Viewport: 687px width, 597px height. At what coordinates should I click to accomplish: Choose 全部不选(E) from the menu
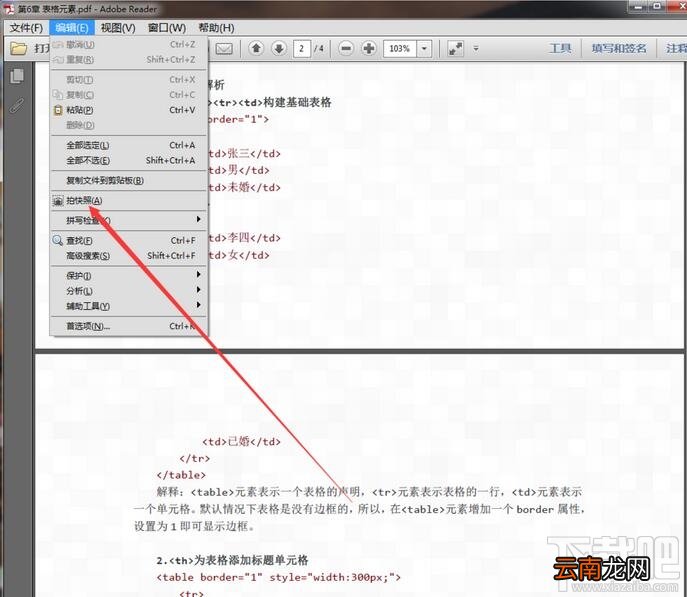(128, 160)
